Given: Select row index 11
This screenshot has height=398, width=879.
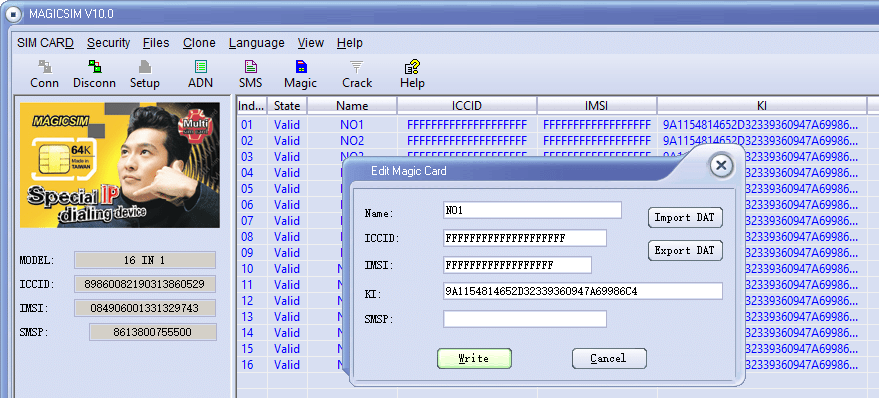Looking at the screenshot, I should [x=247, y=285].
